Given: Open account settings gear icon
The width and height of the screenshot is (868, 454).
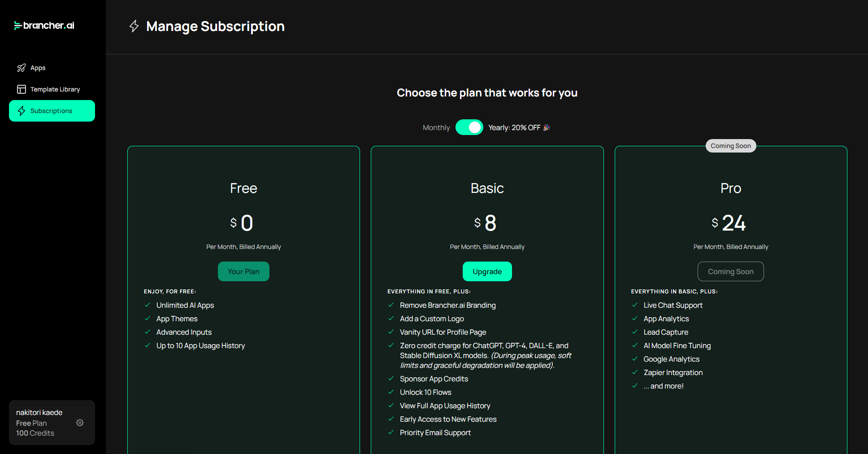Looking at the screenshot, I should click(x=80, y=423).
